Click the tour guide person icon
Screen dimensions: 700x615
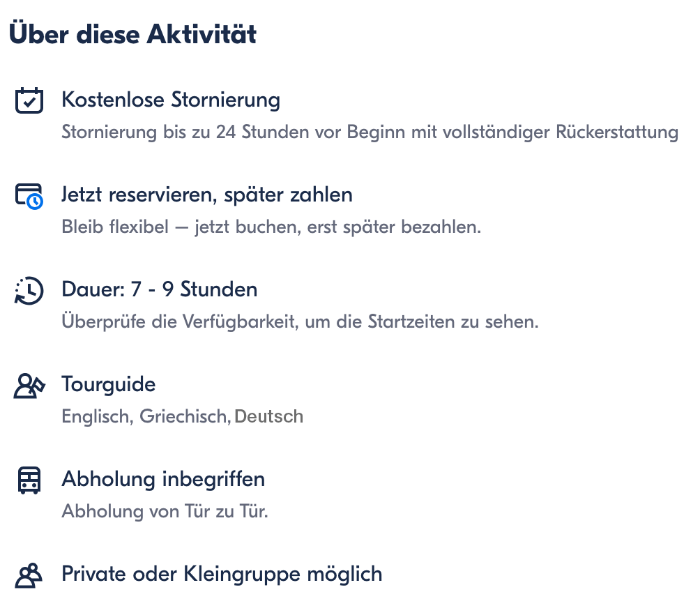[29, 386]
